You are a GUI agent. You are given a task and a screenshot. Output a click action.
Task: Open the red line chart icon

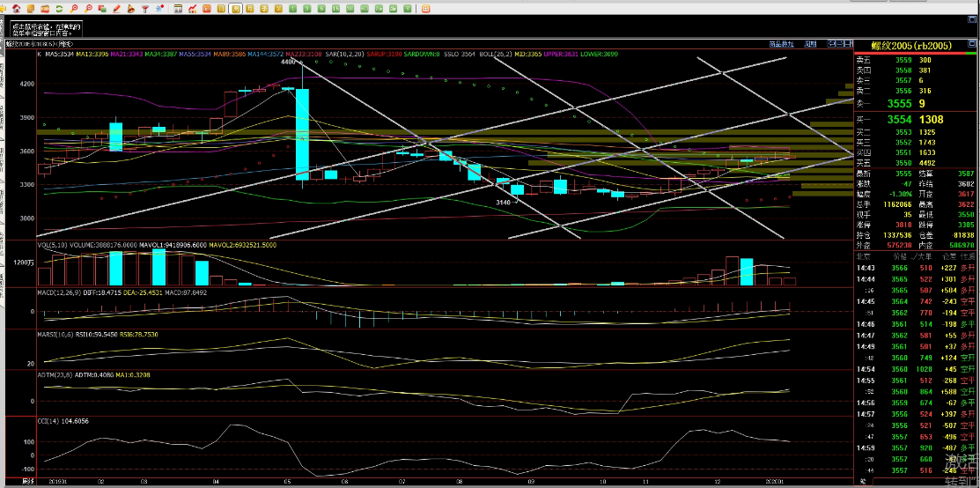[x=193, y=9]
